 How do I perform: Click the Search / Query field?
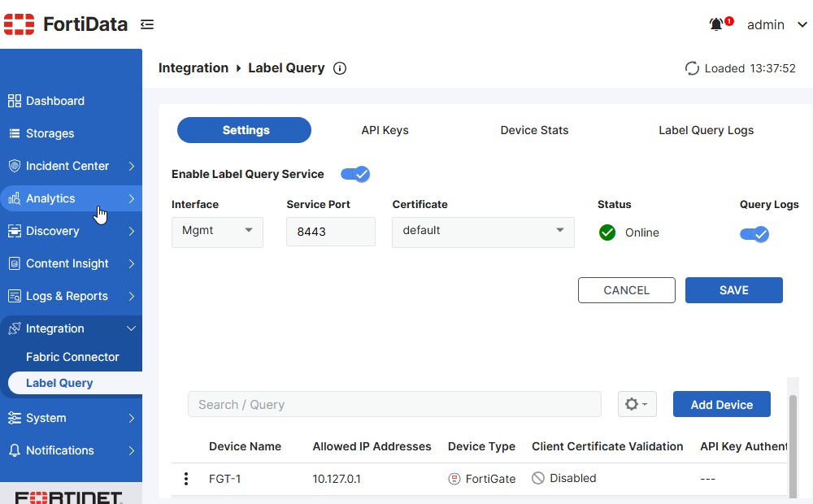pyautogui.click(x=394, y=404)
